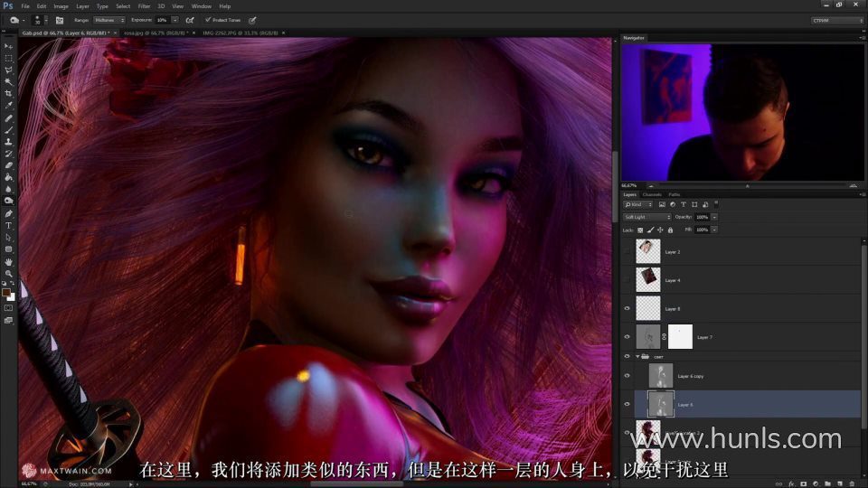The width and height of the screenshot is (868, 488).
Task: Select the Brush tool
Action: pyautogui.click(x=8, y=130)
